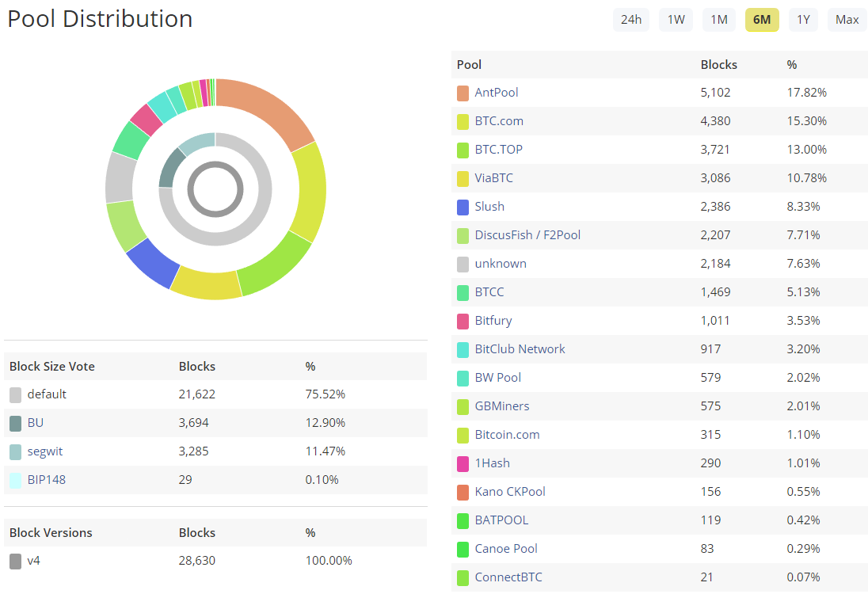The width and height of the screenshot is (868, 594).
Task: Click the AntPool orange color swatch
Action: [463, 93]
